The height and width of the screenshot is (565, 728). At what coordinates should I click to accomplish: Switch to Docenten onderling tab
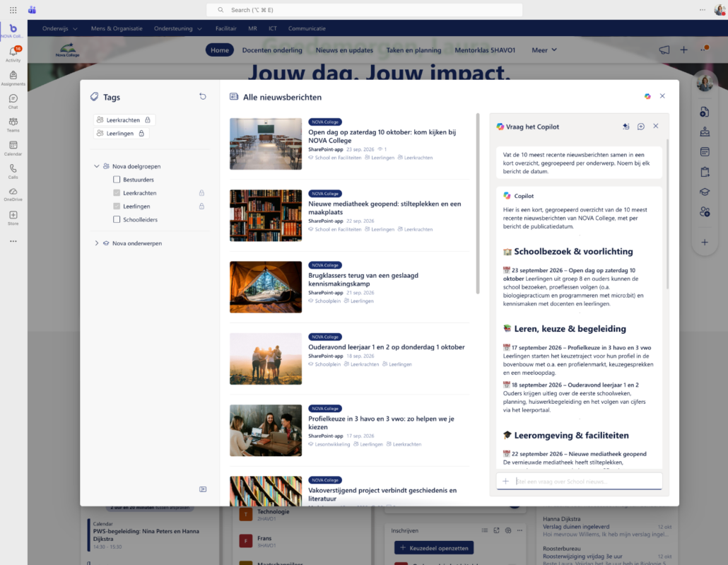coord(272,50)
